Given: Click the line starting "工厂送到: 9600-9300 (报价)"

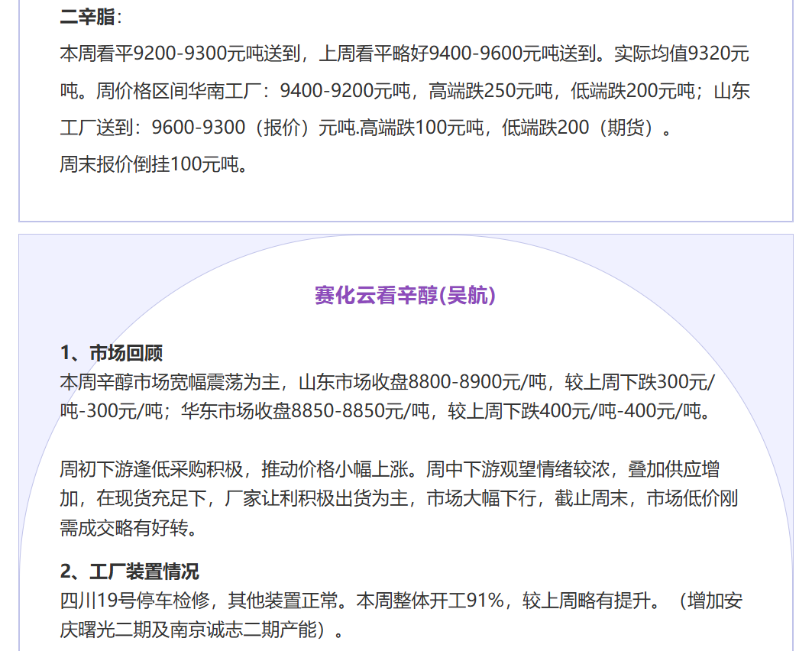Looking at the screenshot, I should pos(366,128).
